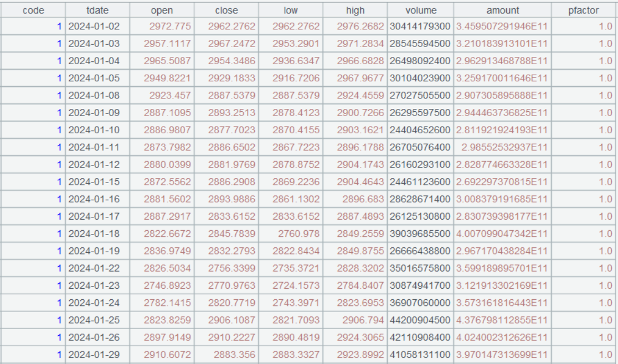The width and height of the screenshot is (618, 364).
Task: Select open value 2972.775
Action: (162, 27)
